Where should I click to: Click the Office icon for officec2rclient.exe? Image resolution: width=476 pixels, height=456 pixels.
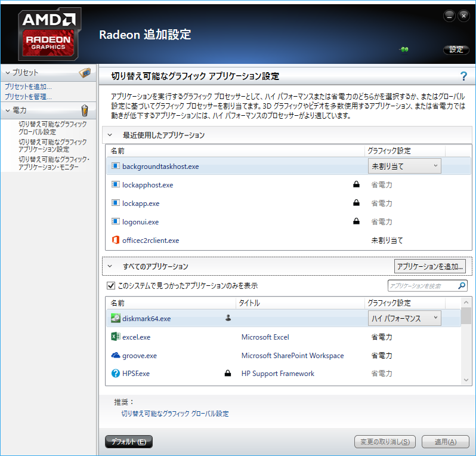tap(115, 240)
